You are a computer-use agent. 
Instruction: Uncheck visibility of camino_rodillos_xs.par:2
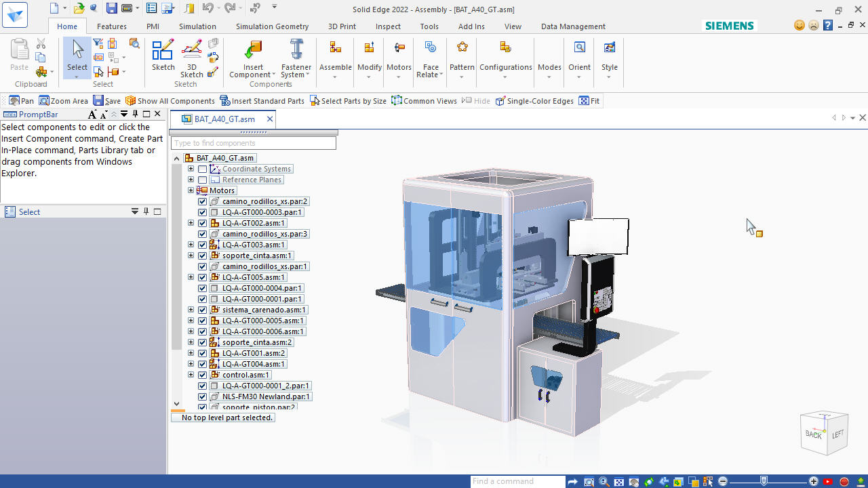(202, 201)
